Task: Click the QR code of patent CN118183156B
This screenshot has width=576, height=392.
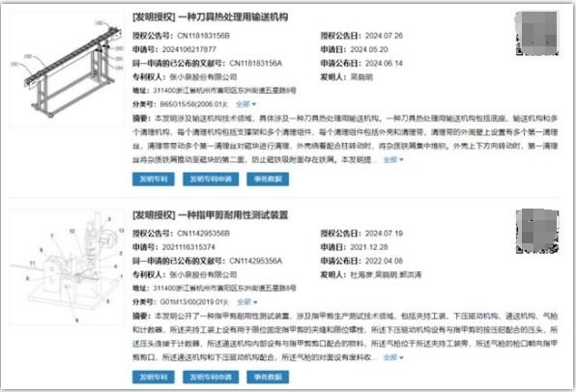Action: pyautogui.click(x=537, y=34)
